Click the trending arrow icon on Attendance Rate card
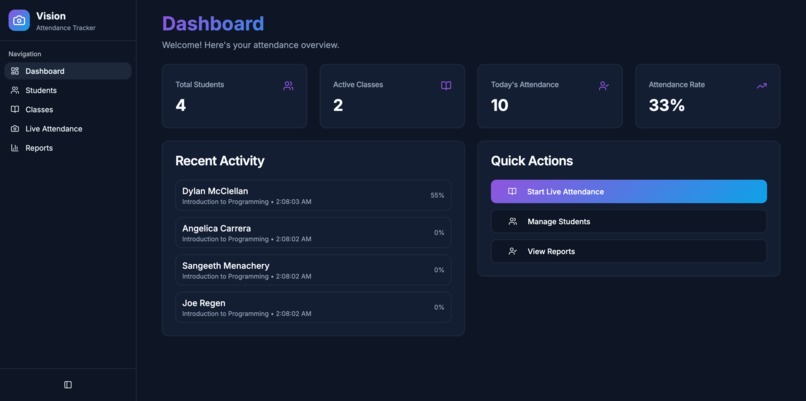 pyautogui.click(x=762, y=86)
